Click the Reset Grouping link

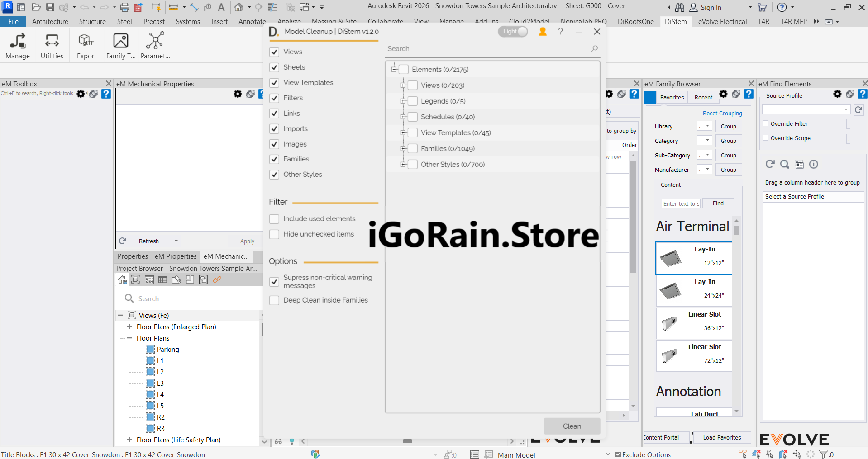(x=722, y=113)
